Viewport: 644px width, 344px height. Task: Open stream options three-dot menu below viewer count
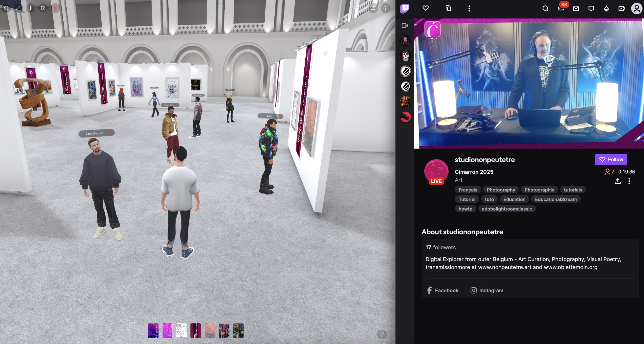(x=629, y=181)
